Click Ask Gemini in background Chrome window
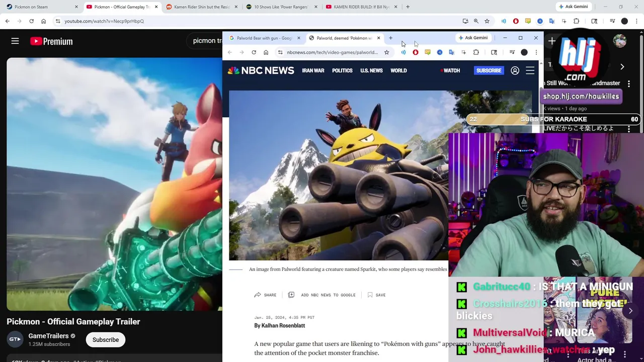Viewport: 644px width, 362px height. 573,7
